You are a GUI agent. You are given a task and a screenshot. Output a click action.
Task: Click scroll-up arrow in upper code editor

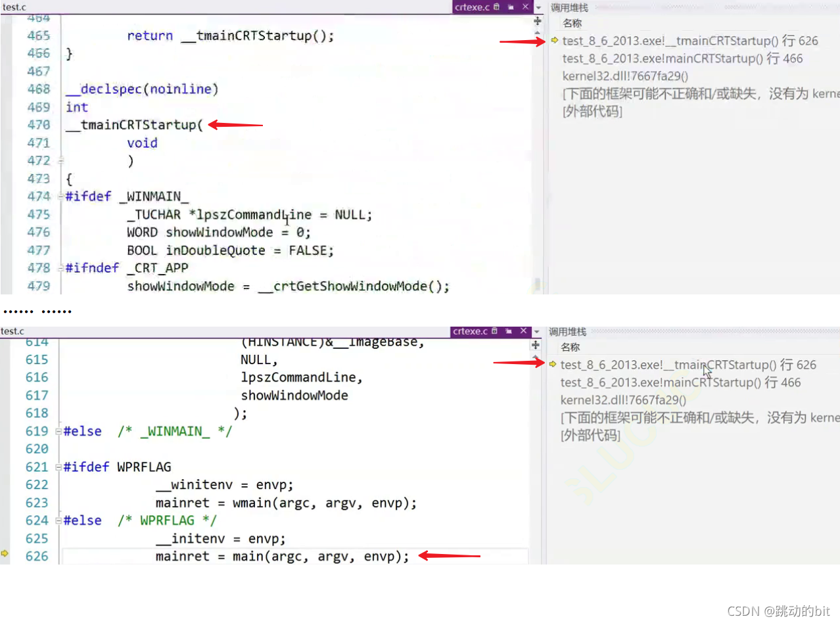538,32
